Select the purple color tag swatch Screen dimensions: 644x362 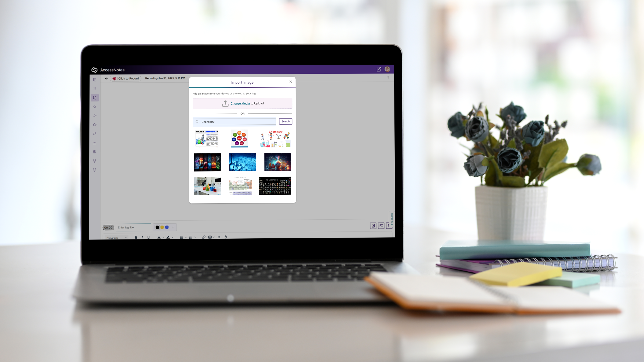click(167, 227)
